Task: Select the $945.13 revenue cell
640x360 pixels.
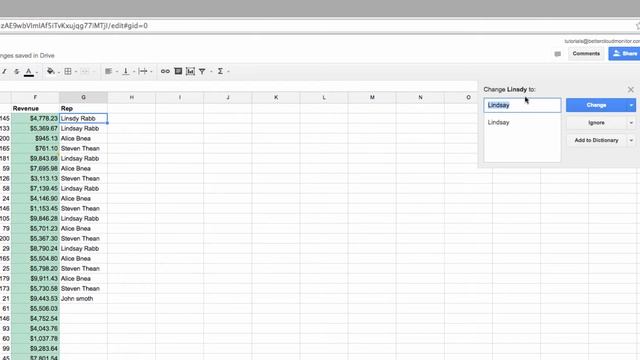Action: [x=35, y=138]
